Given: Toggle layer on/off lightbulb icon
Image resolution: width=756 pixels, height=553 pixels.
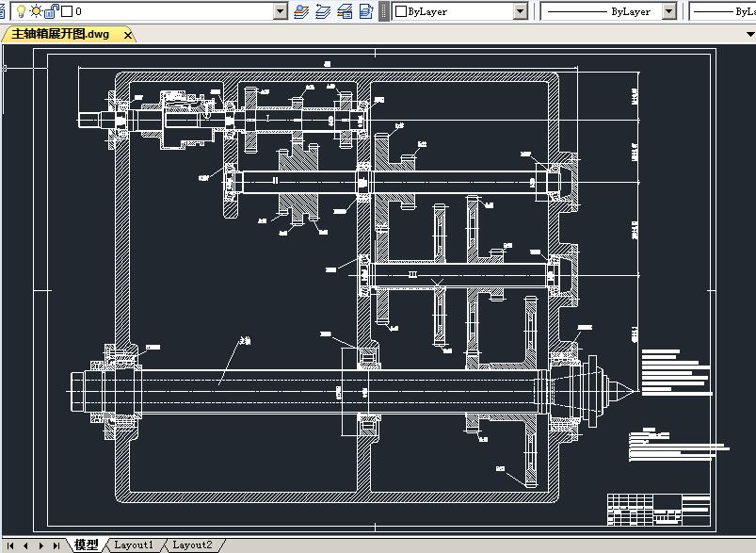Looking at the screenshot, I should (21, 11).
